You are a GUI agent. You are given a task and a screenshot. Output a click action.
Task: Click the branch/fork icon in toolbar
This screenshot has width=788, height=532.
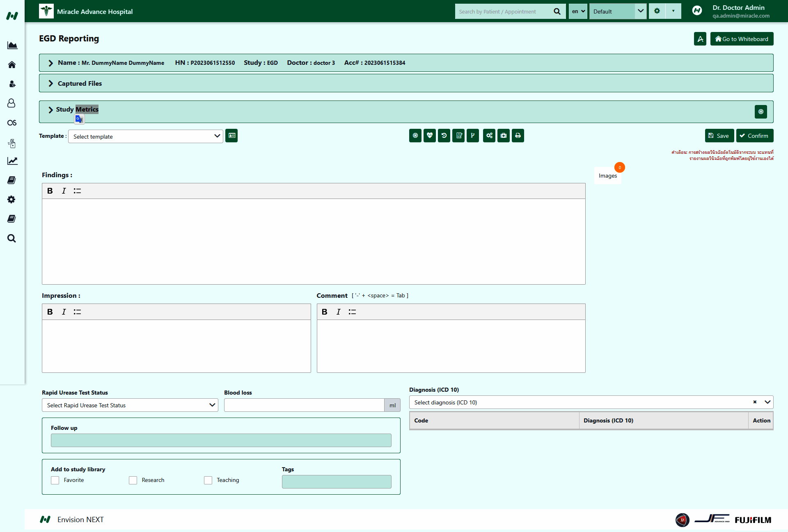472,136
